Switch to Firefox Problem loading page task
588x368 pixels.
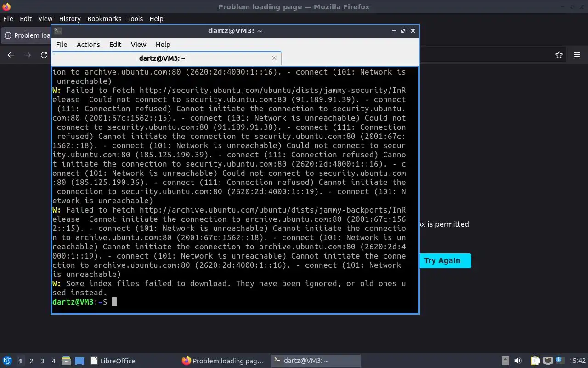pos(224,361)
